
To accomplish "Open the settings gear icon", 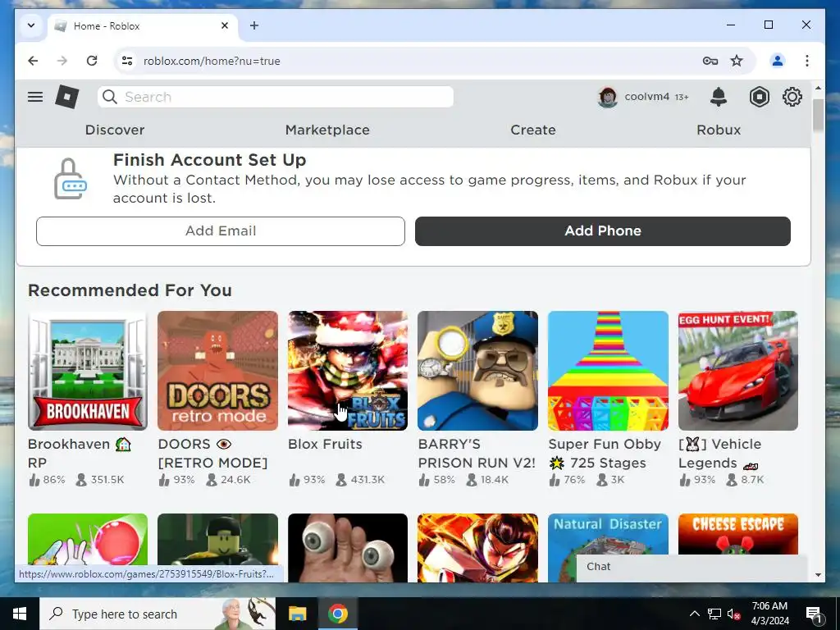I will click(792, 97).
